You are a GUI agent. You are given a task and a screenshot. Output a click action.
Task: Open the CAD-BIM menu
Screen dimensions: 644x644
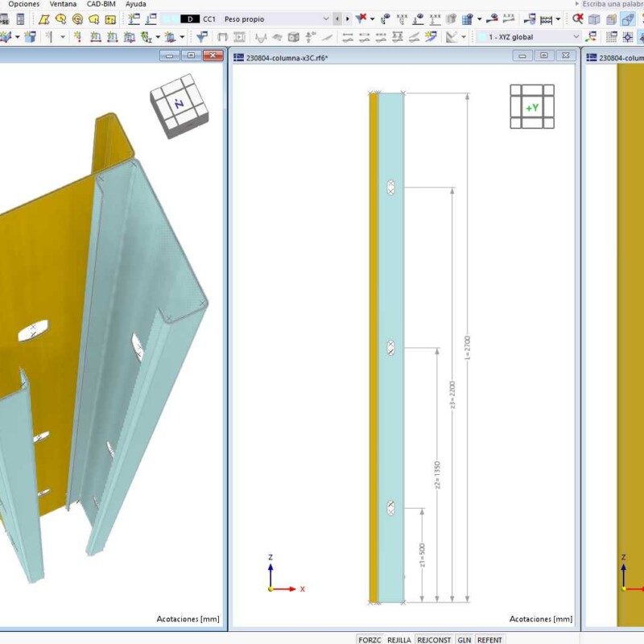pyautogui.click(x=101, y=4)
